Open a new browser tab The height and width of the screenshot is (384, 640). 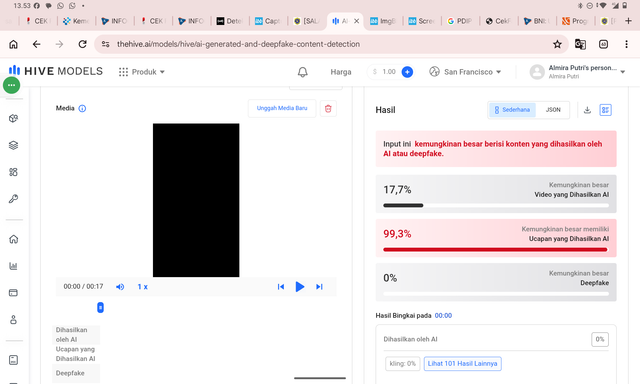[x=628, y=21]
